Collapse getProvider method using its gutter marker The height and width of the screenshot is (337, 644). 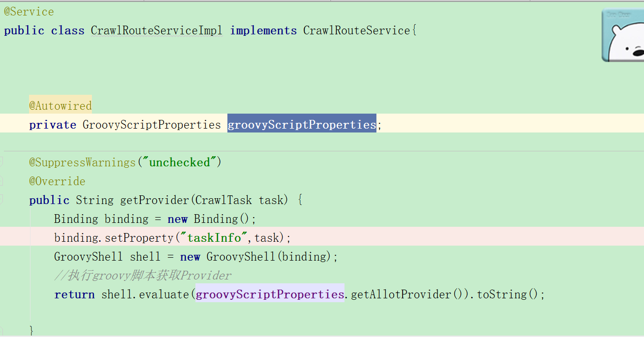click(x=1, y=199)
